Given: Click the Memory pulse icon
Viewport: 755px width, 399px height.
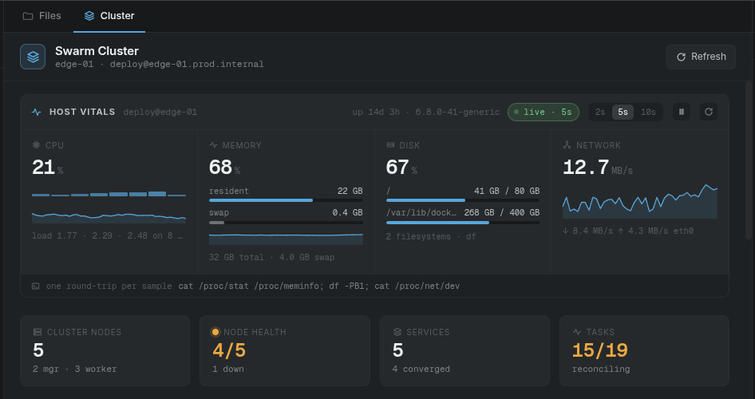Looking at the screenshot, I should (x=213, y=145).
